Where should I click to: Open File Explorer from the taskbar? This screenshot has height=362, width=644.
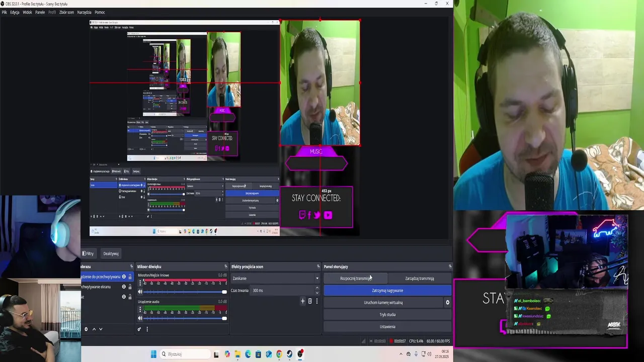click(x=237, y=354)
